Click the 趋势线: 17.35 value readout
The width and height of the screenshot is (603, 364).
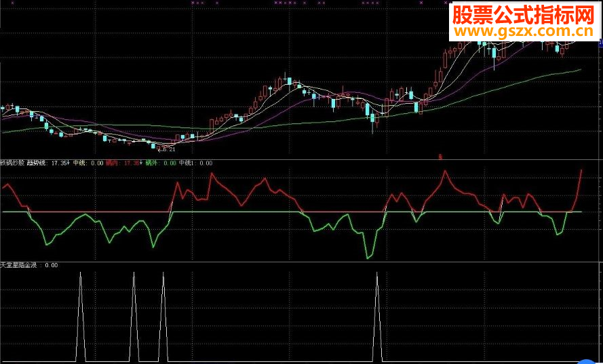coord(48,163)
